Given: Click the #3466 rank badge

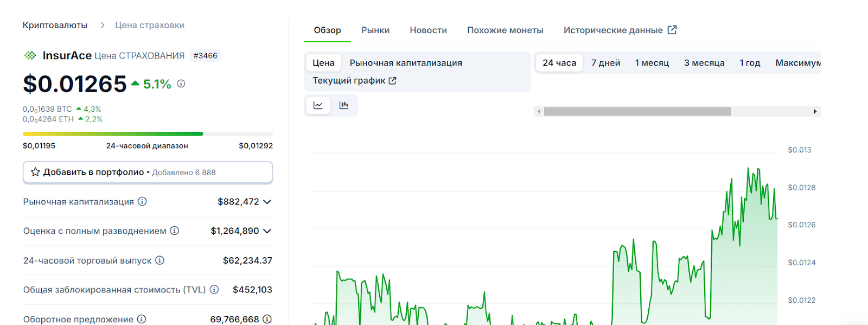Looking at the screenshot, I should tap(206, 55).
